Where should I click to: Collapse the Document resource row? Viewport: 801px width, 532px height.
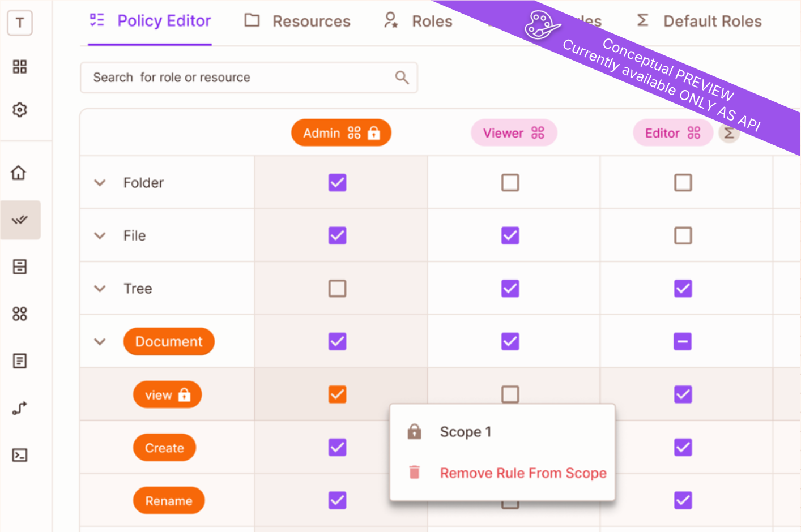pyautogui.click(x=100, y=342)
